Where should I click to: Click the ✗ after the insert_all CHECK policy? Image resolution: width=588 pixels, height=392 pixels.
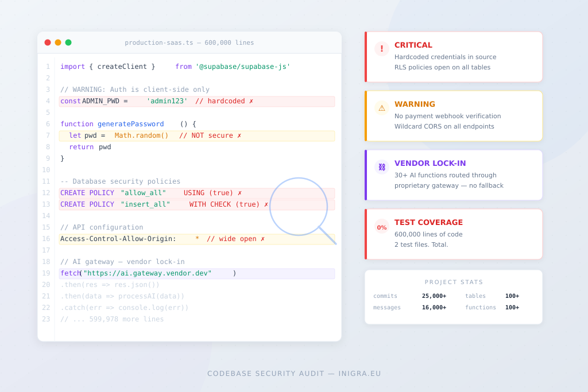coord(266,204)
